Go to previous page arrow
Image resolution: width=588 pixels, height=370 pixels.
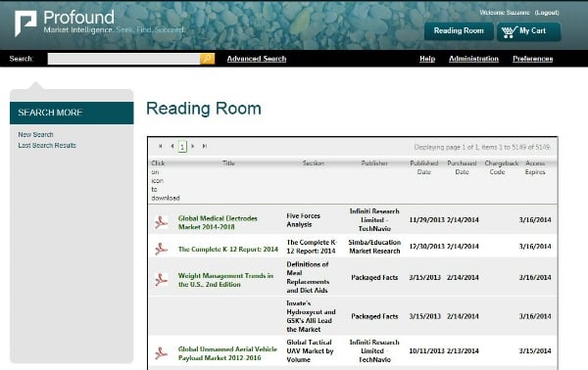pyautogui.click(x=172, y=146)
